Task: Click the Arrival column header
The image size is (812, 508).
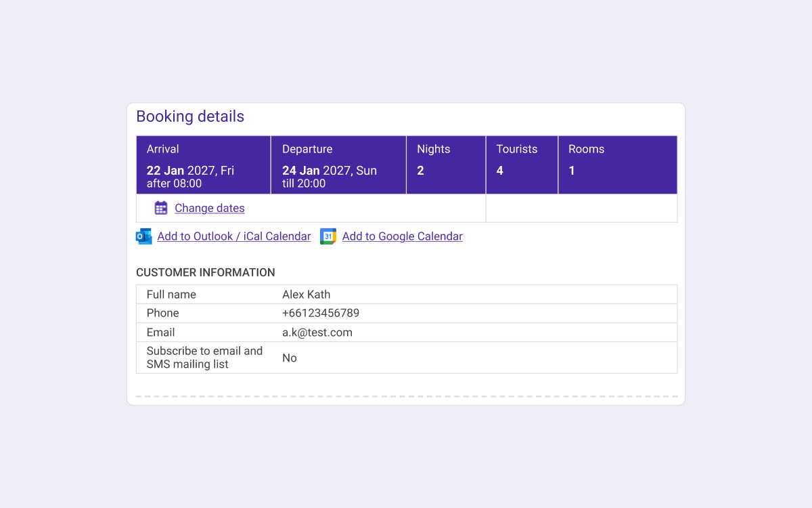Action: [163, 149]
